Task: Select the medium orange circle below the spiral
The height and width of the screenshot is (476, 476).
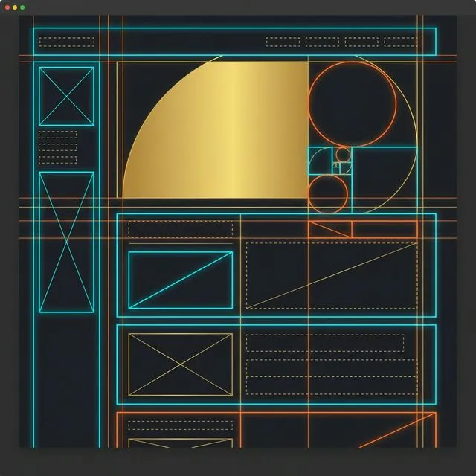Action: [x=328, y=193]
